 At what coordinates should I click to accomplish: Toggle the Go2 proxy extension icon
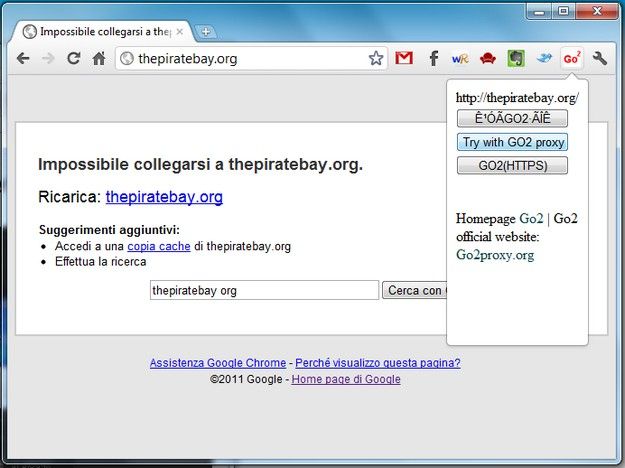(x=572, y=59)
